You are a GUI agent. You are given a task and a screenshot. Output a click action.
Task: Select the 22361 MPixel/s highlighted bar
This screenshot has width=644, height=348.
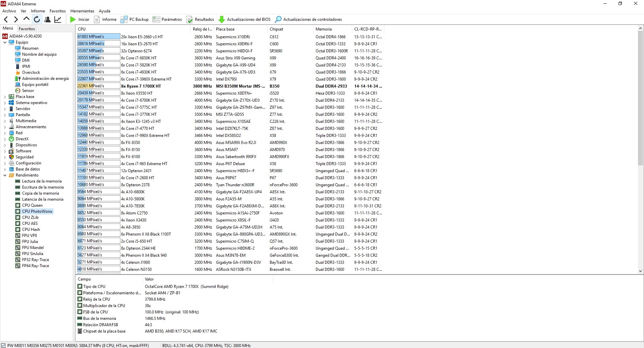(x=99, y=86)
